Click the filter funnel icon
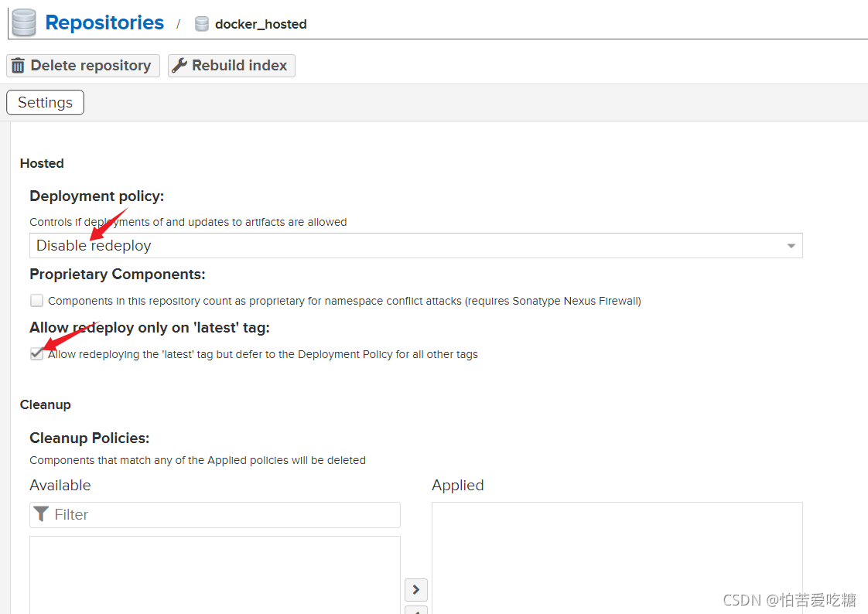Screen dimensions: 868x614 point(41,514)
